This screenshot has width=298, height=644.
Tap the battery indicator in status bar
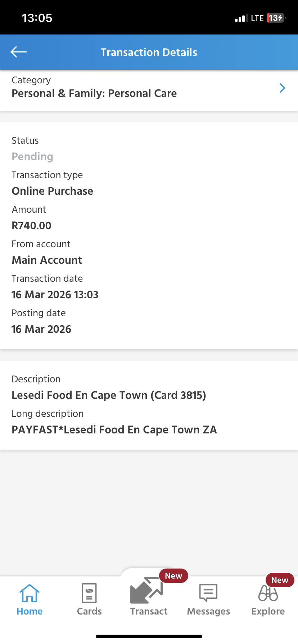tap(276, 18)
